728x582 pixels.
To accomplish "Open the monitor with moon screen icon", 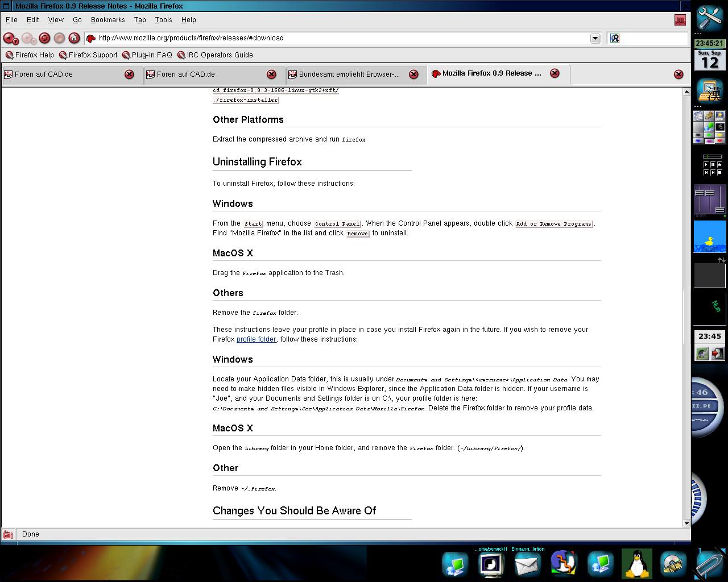I will click(x=491, y=565).
